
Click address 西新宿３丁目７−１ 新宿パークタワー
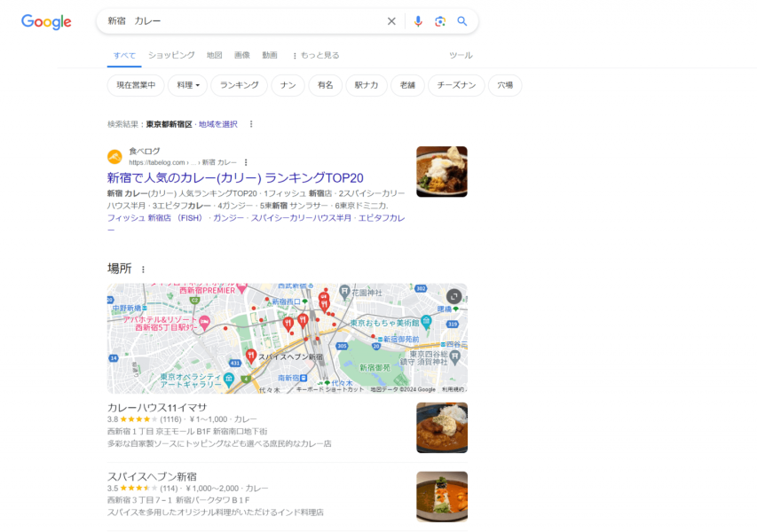tap(178, 501)
